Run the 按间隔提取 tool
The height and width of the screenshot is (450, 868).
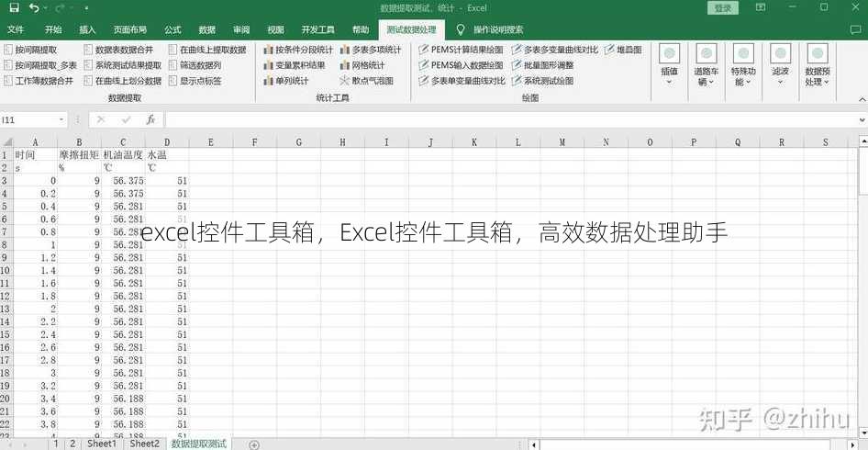pyautogui.click(x=30, y=50)
